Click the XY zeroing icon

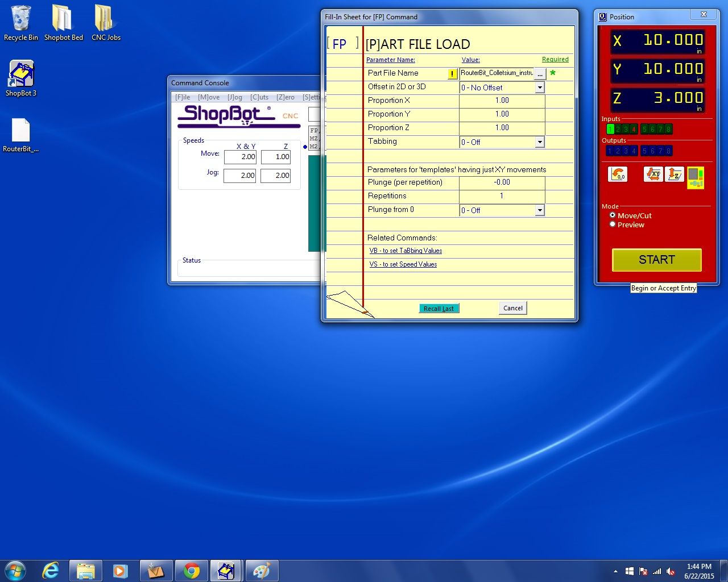pos(653,174)
